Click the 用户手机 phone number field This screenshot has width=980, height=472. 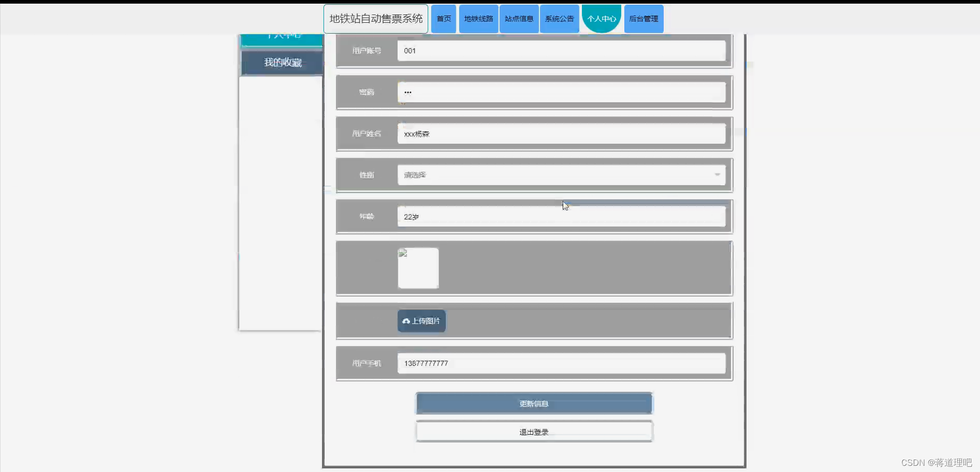point(562,363)
